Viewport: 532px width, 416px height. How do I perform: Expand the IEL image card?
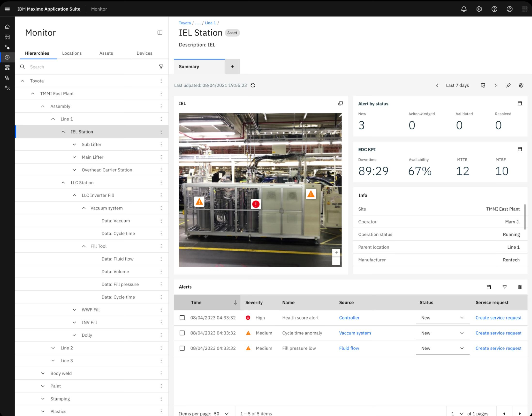tap(340, 103)
